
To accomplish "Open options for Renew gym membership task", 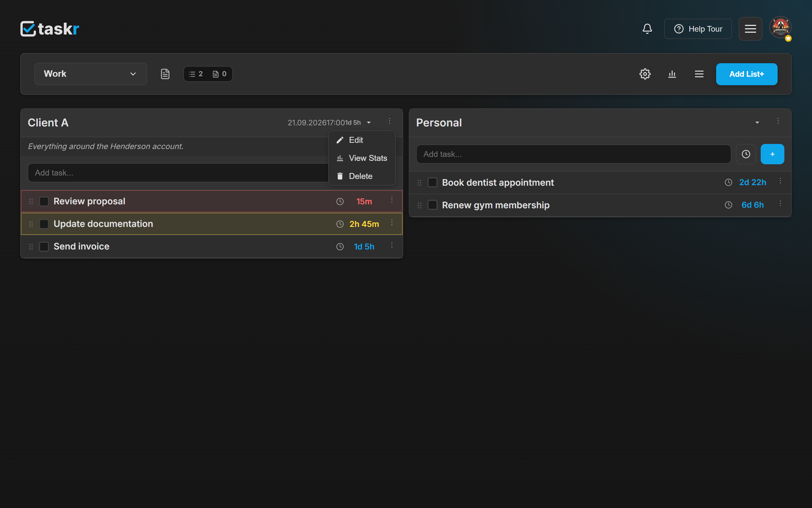I will [x=780, y=203].
